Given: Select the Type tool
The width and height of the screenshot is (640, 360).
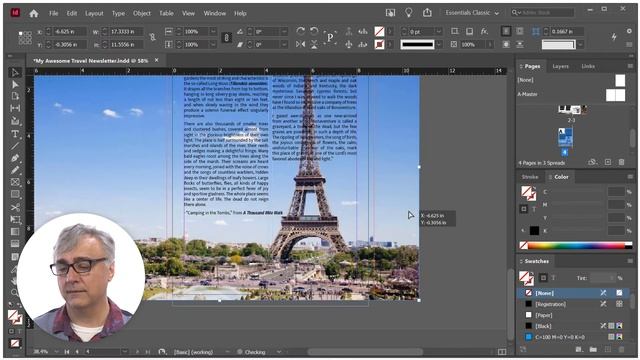Looking at the screenshot, I should 15,134.
